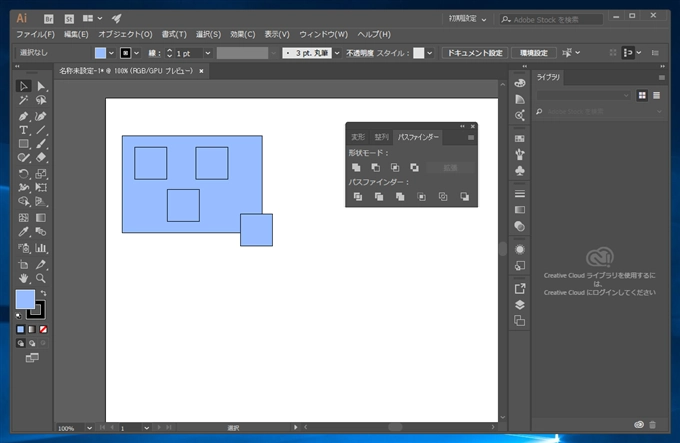
Task: Open the zoom level 100% dropdown
Action: click(x=89, y=428)
